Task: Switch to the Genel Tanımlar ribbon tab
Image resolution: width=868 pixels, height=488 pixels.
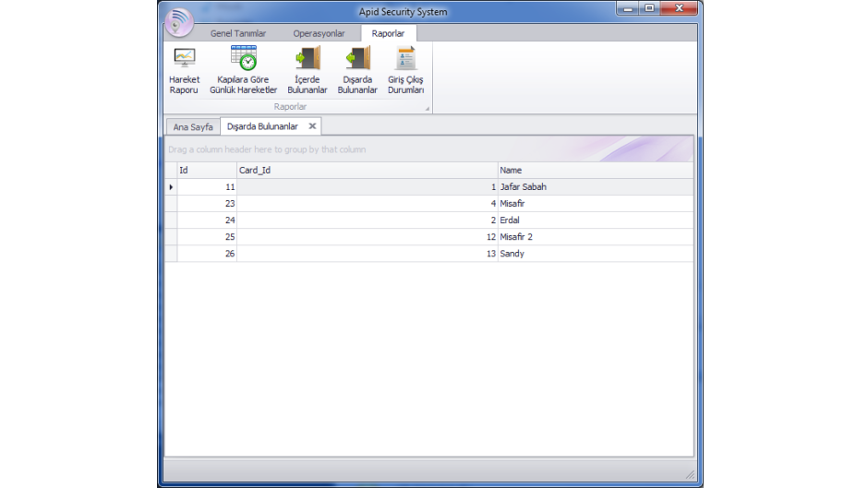Action: click(x=238, y=33)
